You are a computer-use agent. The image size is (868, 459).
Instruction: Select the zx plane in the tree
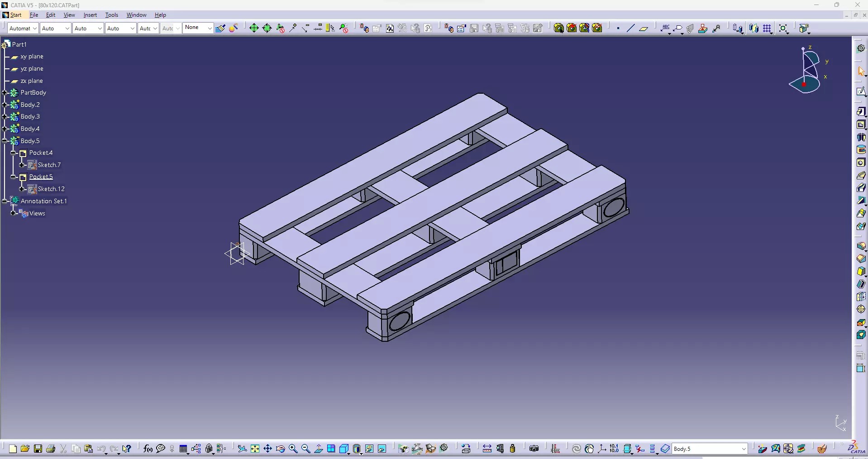click(32, 81)
